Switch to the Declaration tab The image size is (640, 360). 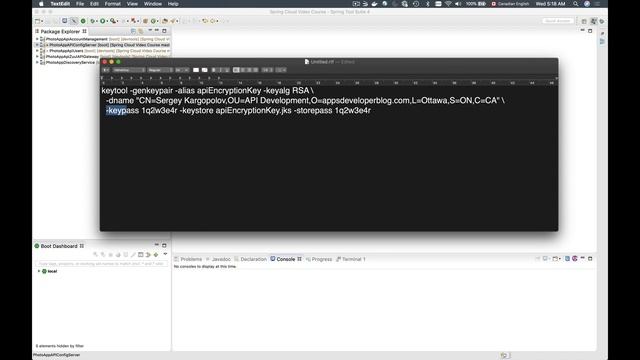pyautogui.click(x=251, y=259)
